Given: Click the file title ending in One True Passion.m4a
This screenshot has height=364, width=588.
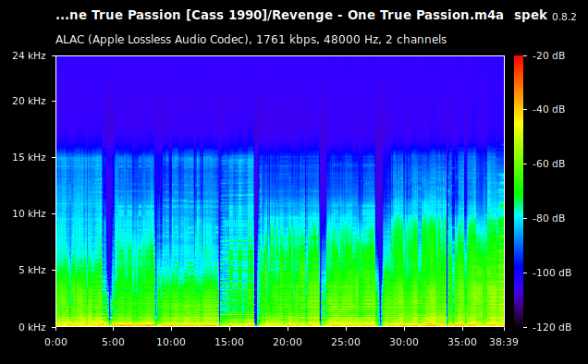Looking at the screenshot, I should point(279,16).
